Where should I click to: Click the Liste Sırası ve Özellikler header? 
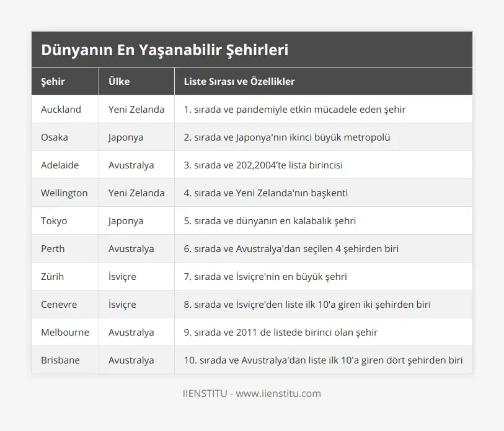(x=236, y=81)
